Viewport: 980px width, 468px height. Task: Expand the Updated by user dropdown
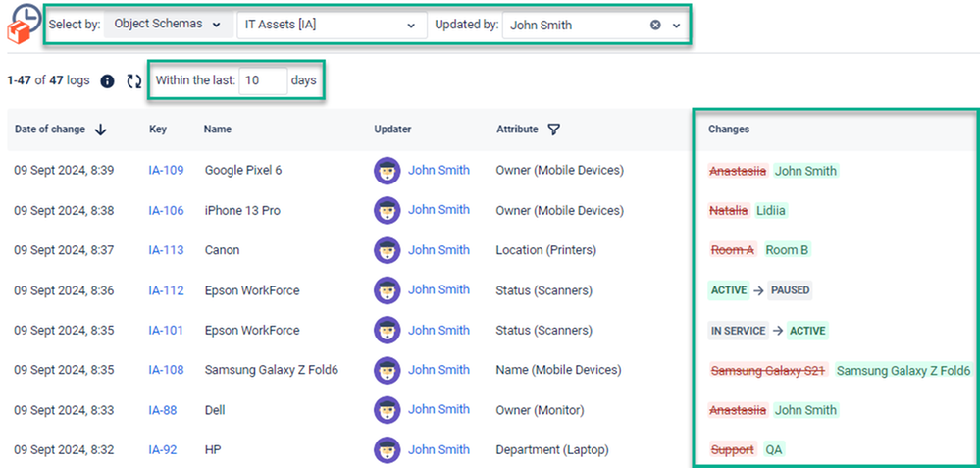coord(676,25)
